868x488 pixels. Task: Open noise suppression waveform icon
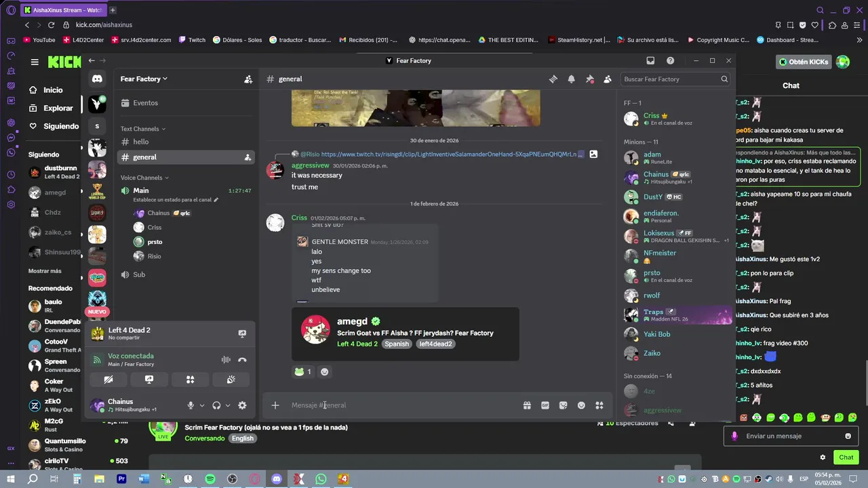(x=226, y=360)
